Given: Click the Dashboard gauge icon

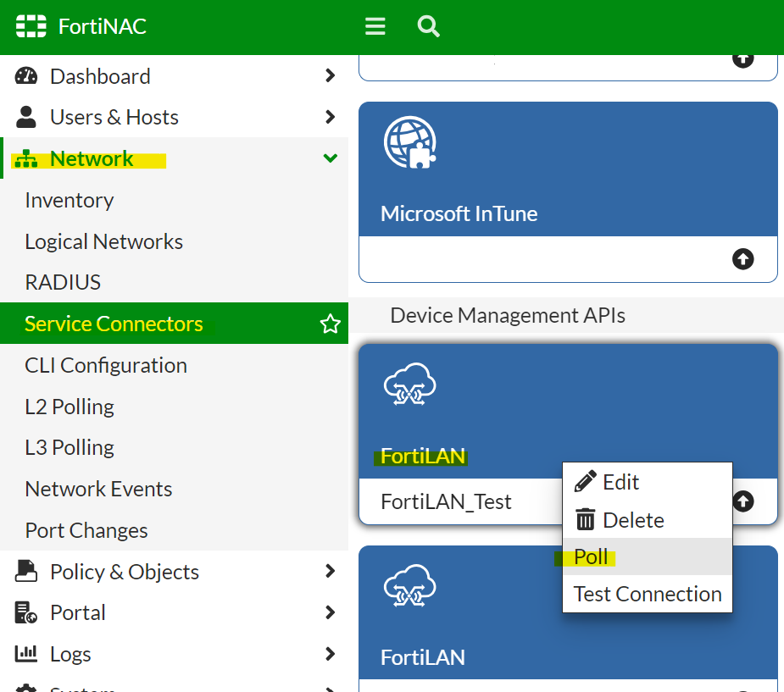Looking at the screenshot, I should coord(25,75).
